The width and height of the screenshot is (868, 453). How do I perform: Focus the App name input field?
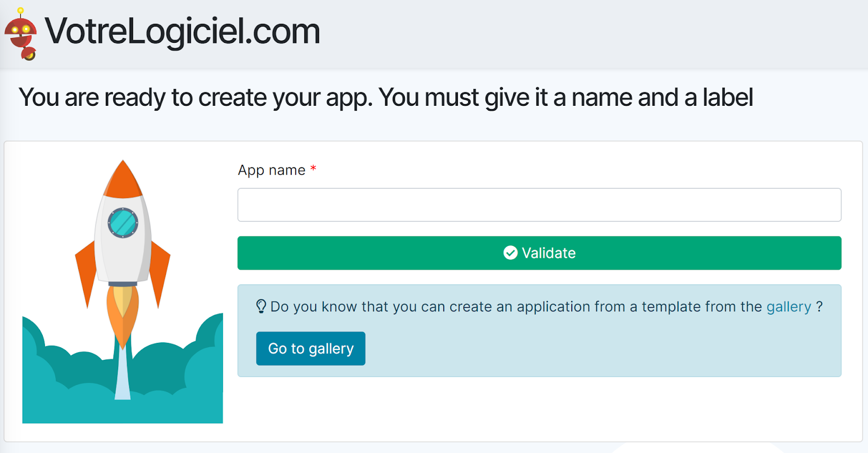click(x=539, y=205)
